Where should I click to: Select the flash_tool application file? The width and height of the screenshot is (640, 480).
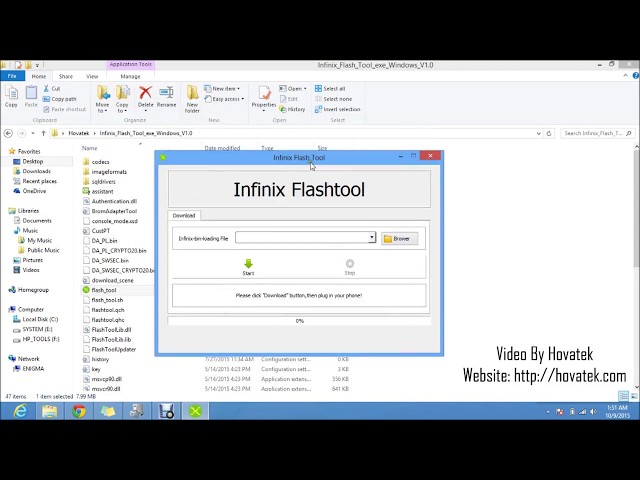point(104,290)
